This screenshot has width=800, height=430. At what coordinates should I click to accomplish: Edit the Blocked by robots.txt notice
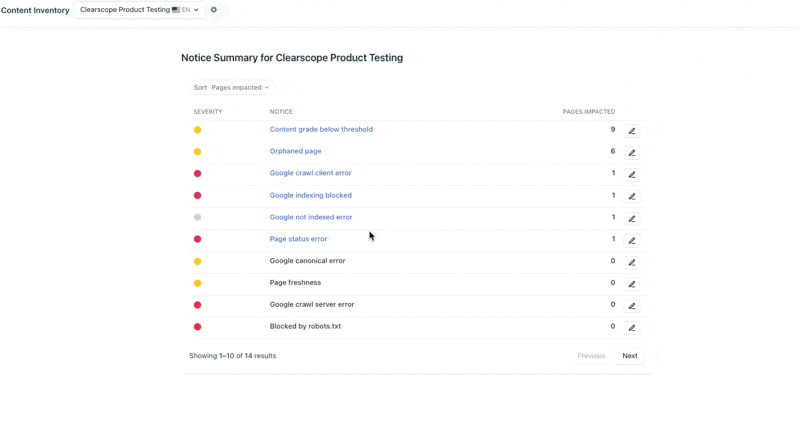[632, 327]
